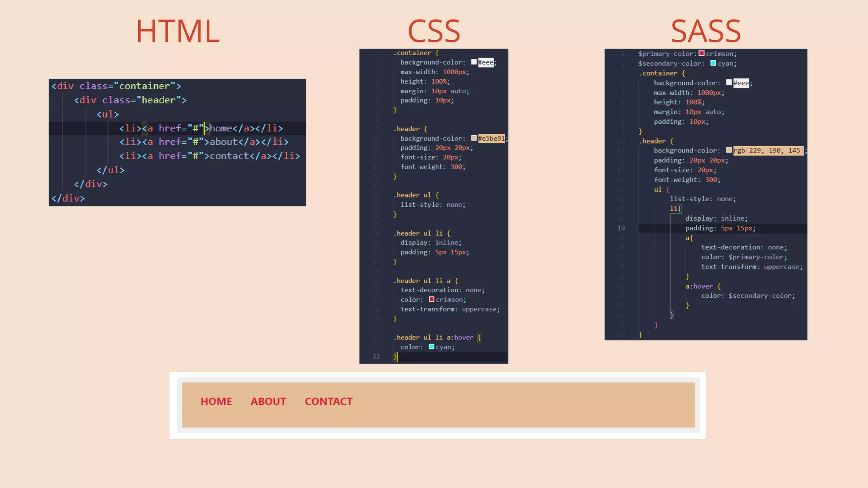Click the rgb(229, 190, 145) swatch in SASS
868x488 pixels.
729,150
